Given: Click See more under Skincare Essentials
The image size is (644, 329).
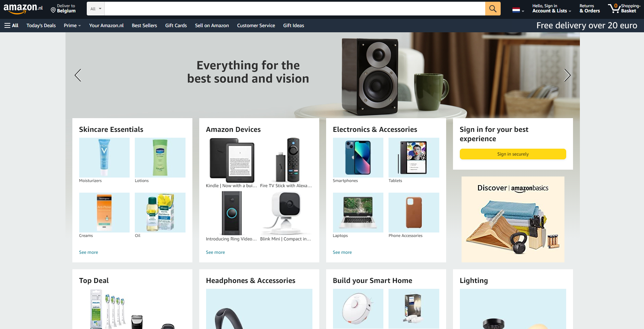Looking at the screenshot, I should pos(88,252).
